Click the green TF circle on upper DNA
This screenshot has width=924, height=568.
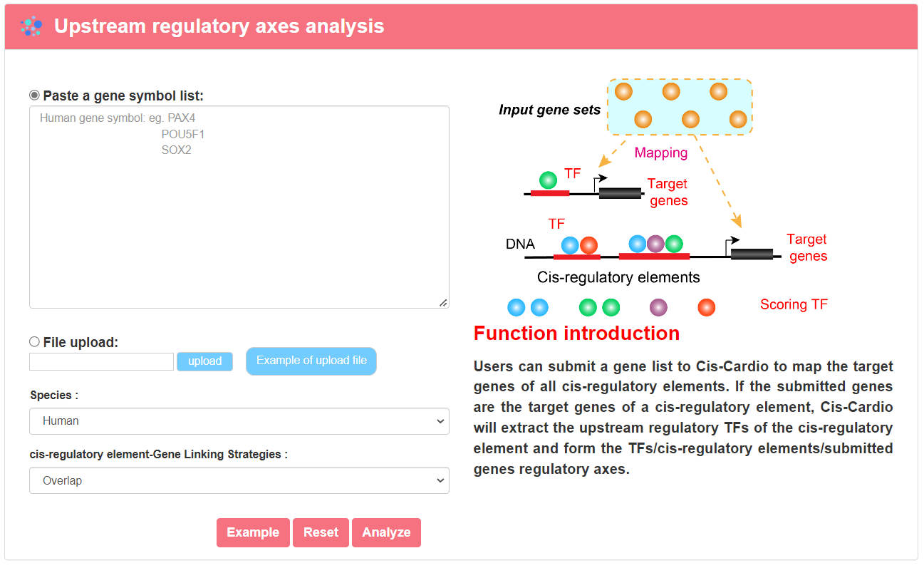tap(548, 180)
